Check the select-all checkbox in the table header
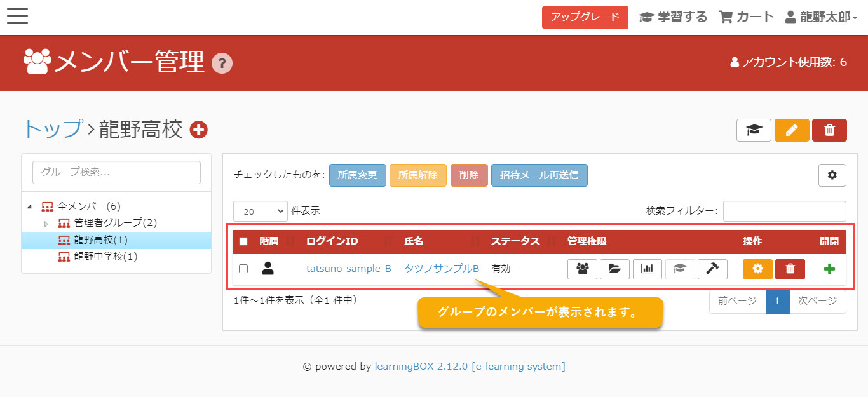 click(243, 241)
